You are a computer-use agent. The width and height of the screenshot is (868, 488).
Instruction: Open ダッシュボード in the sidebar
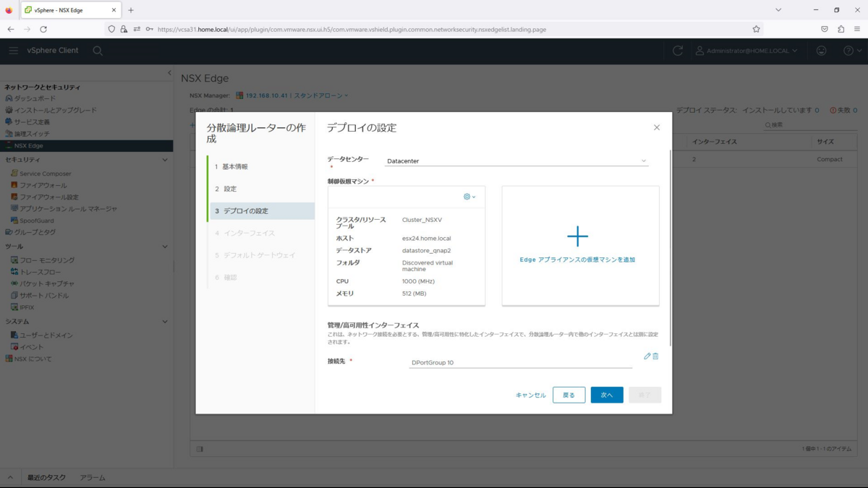(35, 98)
